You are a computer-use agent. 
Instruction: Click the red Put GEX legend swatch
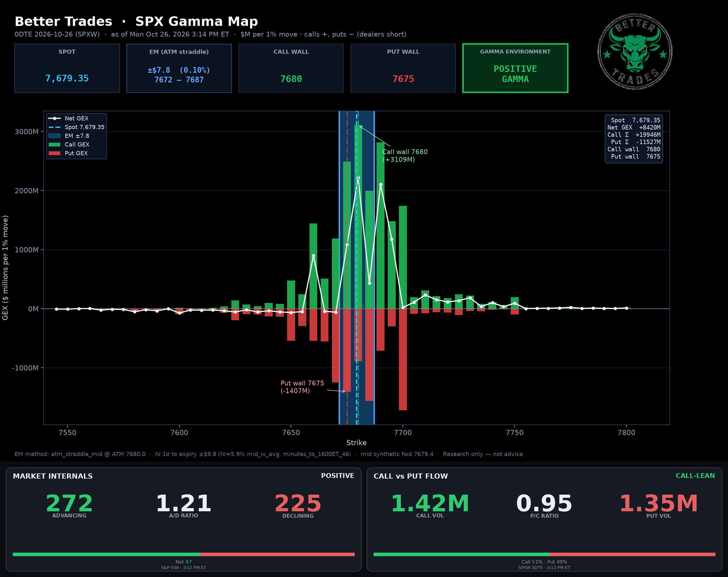pos(54,153)
